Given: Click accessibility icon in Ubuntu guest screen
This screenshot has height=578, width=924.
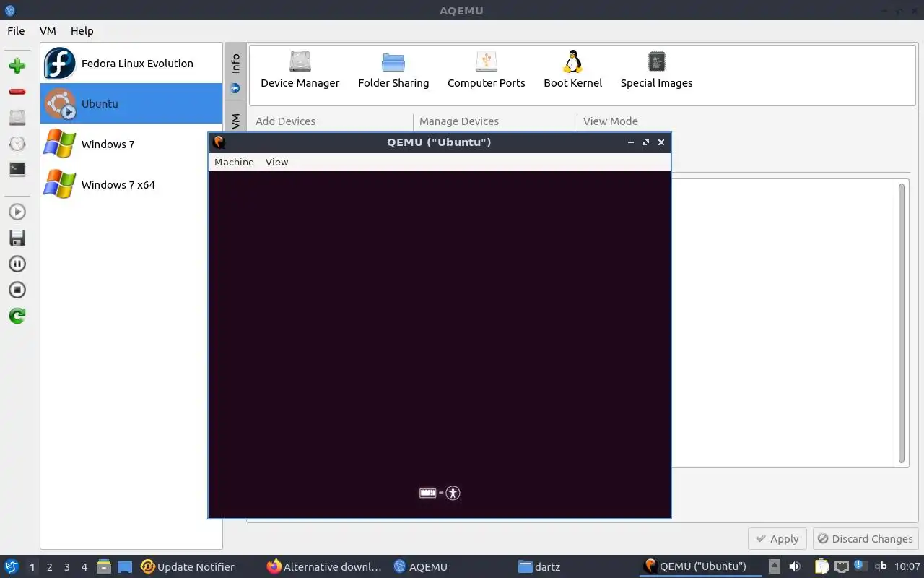Looking at the screenshot, I should (x=453, y=493).
